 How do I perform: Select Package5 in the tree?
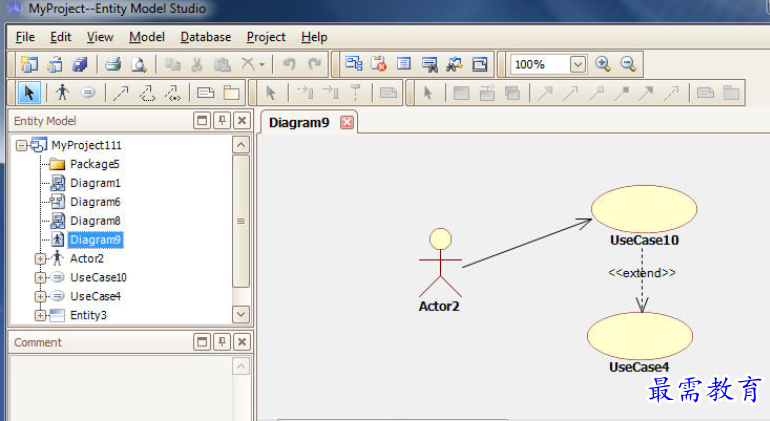click(x=94, y=164)
